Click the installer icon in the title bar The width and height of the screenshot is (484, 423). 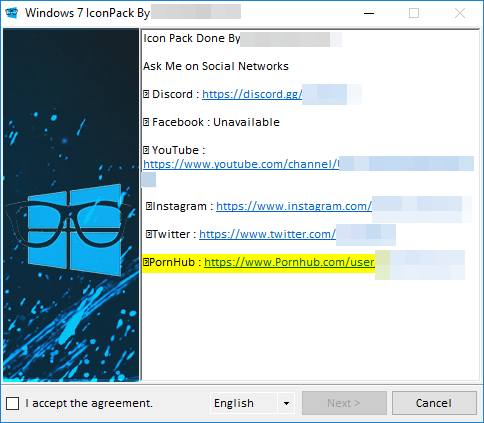12,13
